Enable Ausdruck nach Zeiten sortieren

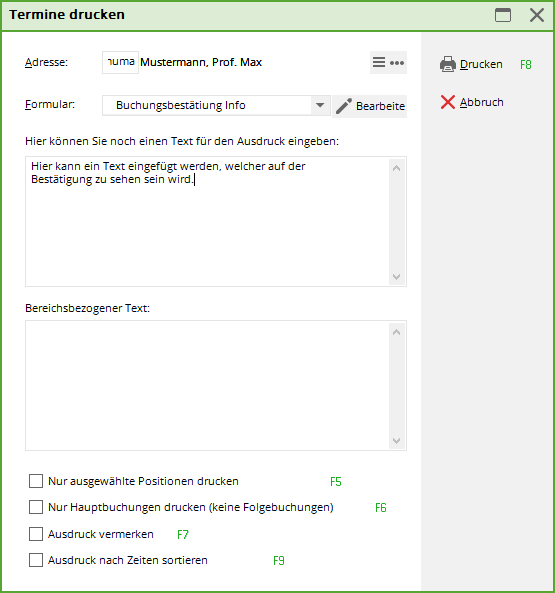(x=36, y=560)
